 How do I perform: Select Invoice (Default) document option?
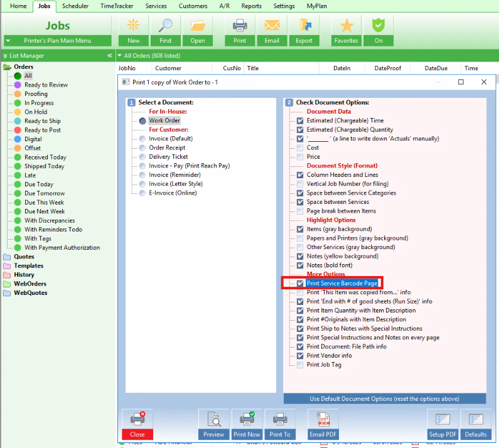coord(142,139)
